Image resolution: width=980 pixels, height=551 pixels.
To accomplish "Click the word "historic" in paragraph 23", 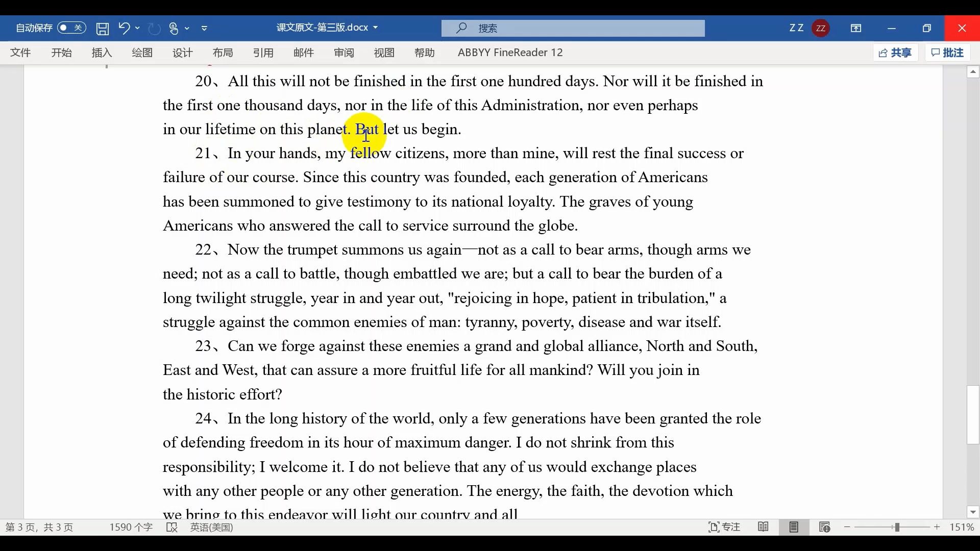I will [210, 395].
